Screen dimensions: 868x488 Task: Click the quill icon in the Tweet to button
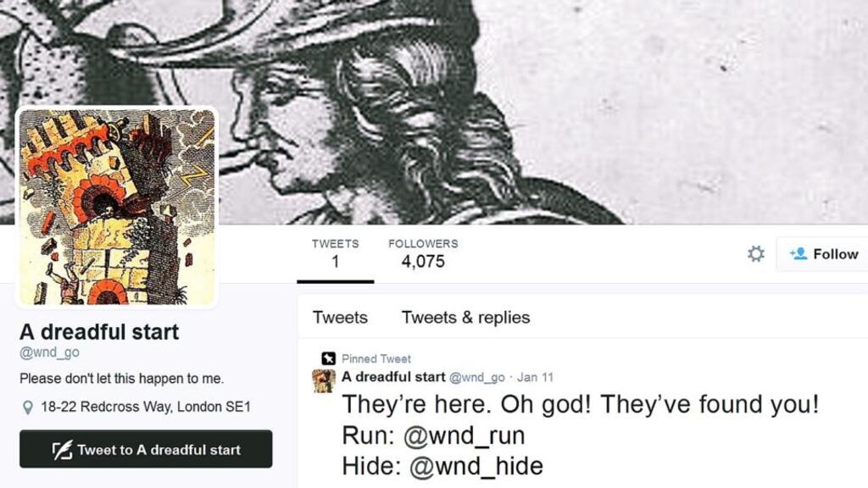(62, 449)
